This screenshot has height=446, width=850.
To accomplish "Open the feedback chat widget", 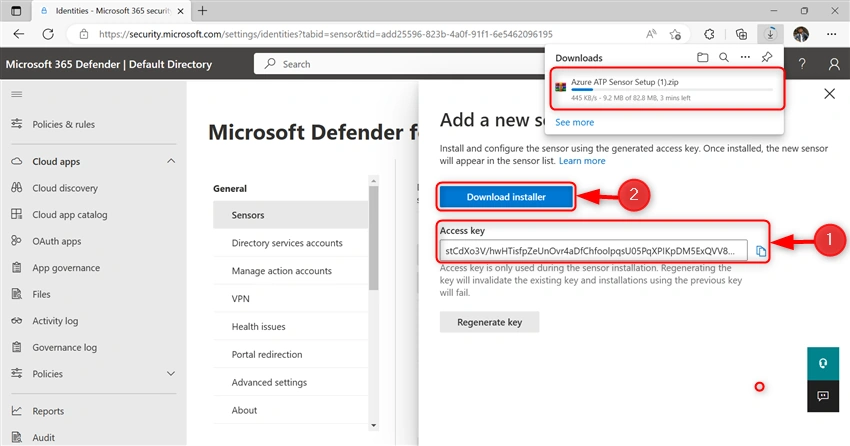I will tap(823, 396).
